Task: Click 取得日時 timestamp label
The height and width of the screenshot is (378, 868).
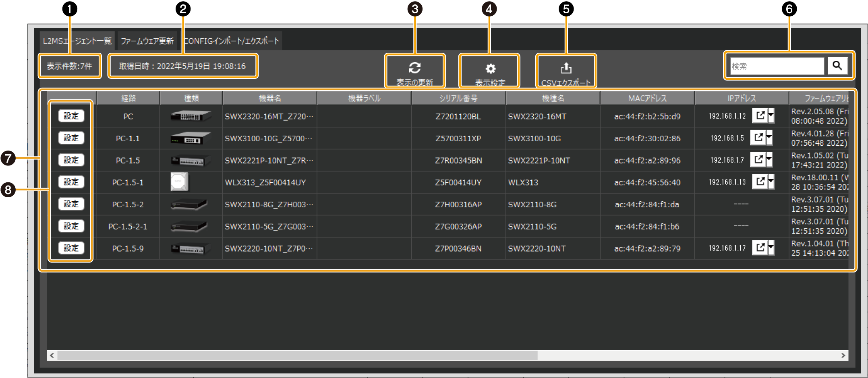Action: pyautogui.click(x=182, y=66)
